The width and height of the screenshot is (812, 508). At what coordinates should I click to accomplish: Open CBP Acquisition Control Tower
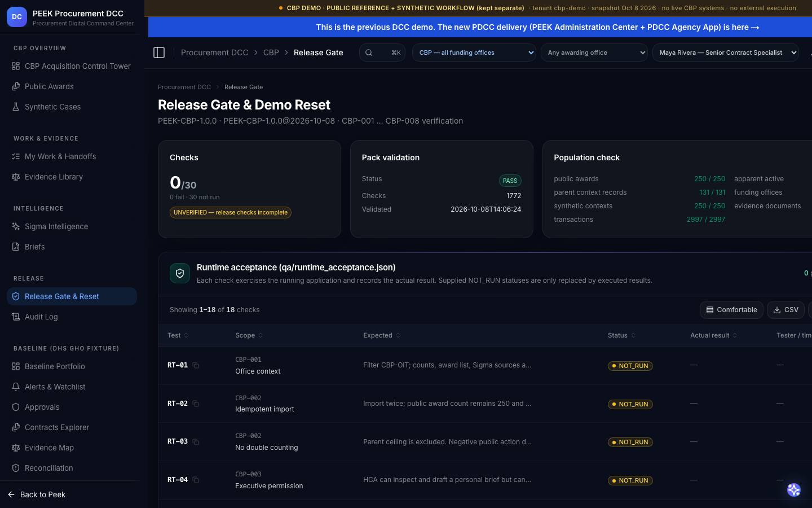click(x=72, y=66)
